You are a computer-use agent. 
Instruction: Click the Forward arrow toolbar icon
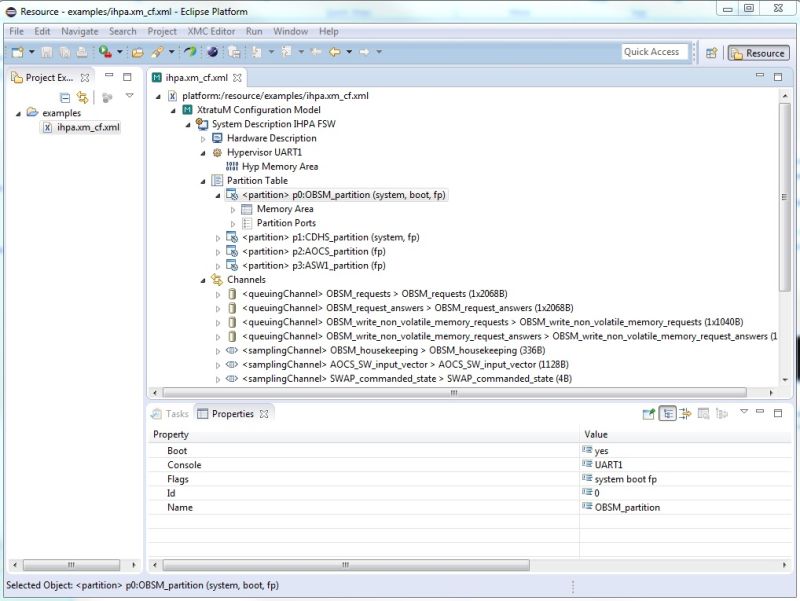coord(364,52)
